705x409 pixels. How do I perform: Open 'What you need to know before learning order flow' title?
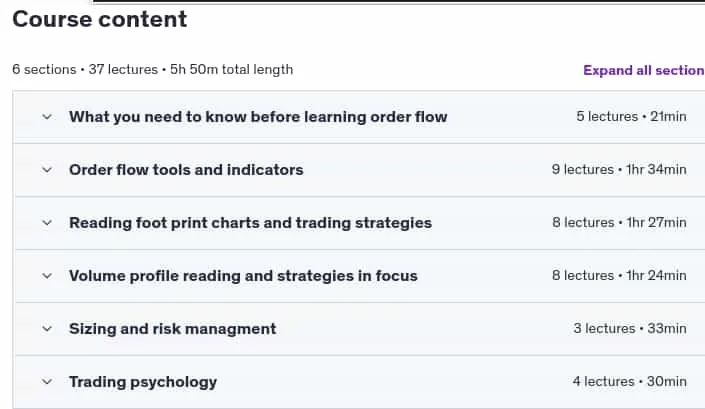(258, 117)
